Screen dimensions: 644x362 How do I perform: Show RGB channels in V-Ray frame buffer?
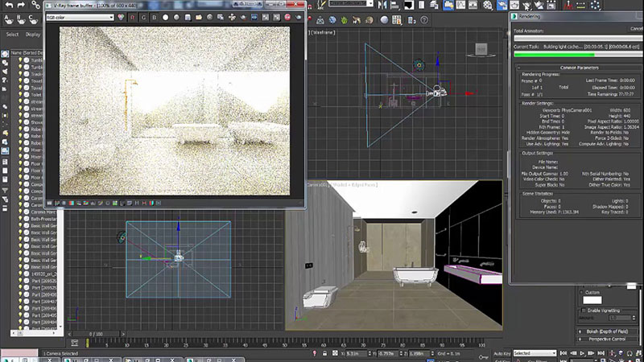point(121,17)
